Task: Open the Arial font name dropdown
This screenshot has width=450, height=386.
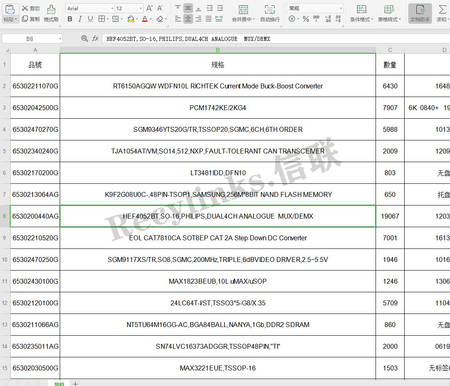Action: click(112, 8)
